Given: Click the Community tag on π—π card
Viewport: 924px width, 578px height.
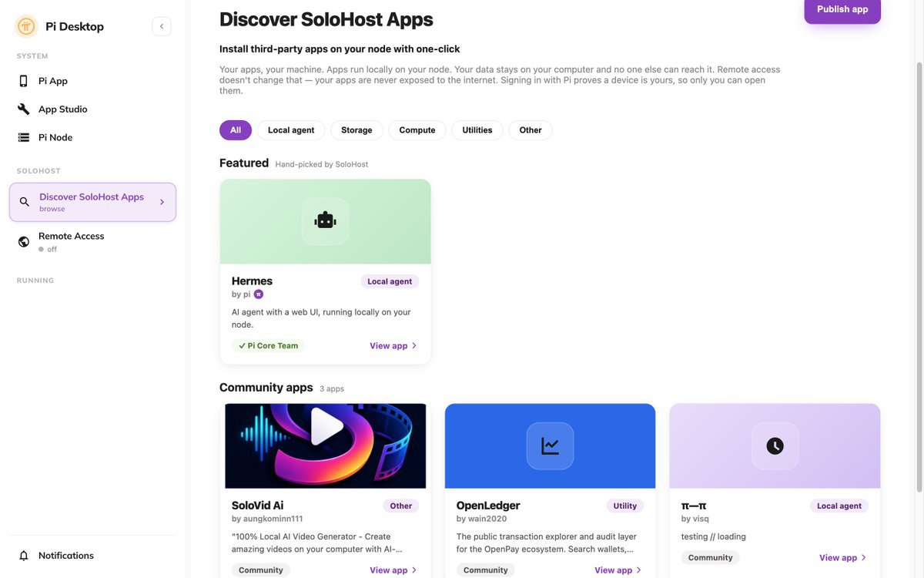Looking at the screenshot, I should pyautogui.click(x=711, y=557).
